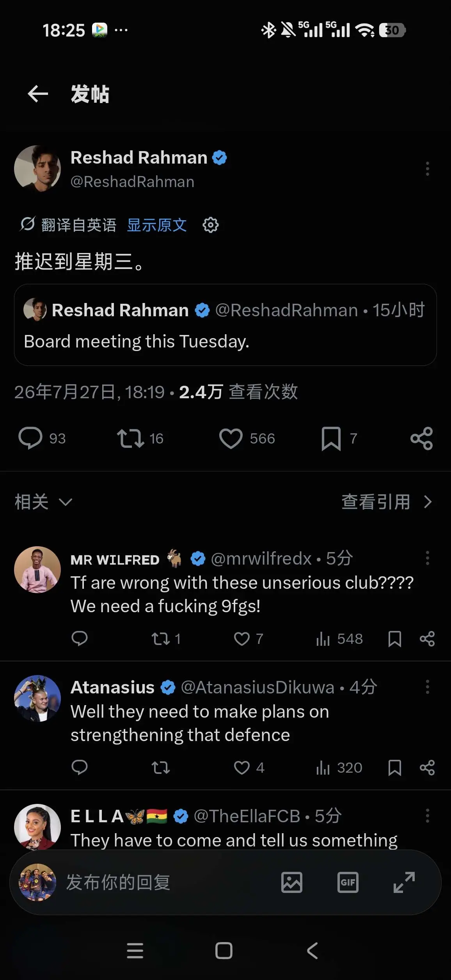Share MR WILFRED's reply

point(427,639)
